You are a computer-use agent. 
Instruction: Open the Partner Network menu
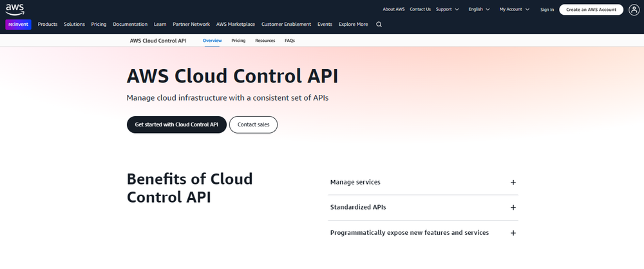click(191, 25)
